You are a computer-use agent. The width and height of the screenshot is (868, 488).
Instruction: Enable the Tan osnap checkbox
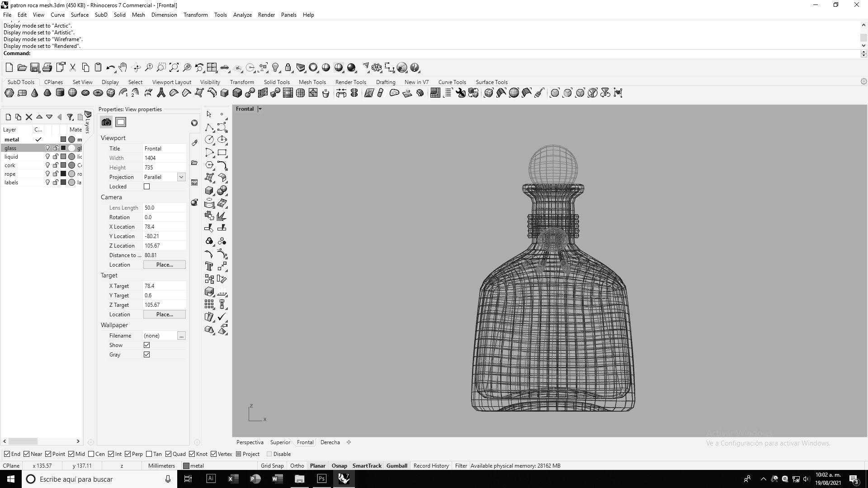149,454
